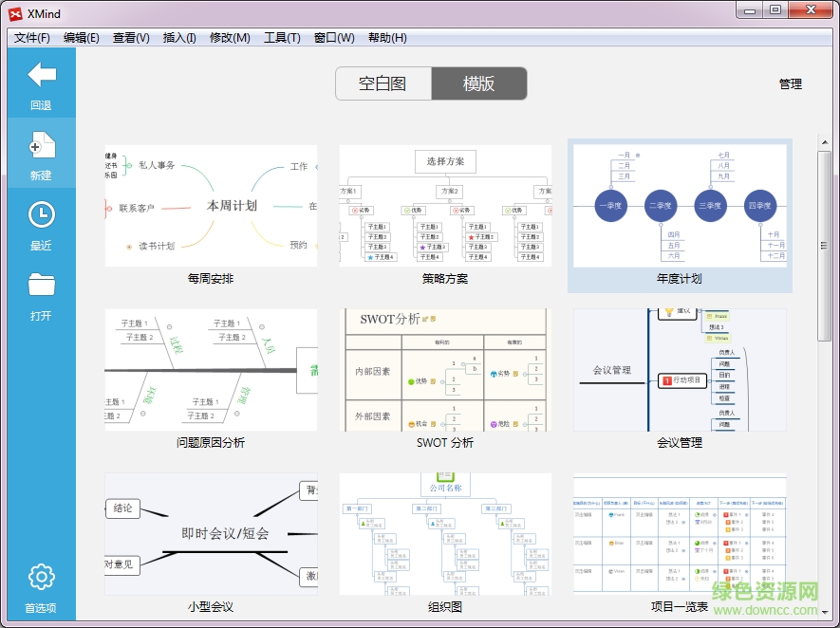Open 首选项 via the gear icon
Viewport: 840px width, 628px height.
coord(41,577)
